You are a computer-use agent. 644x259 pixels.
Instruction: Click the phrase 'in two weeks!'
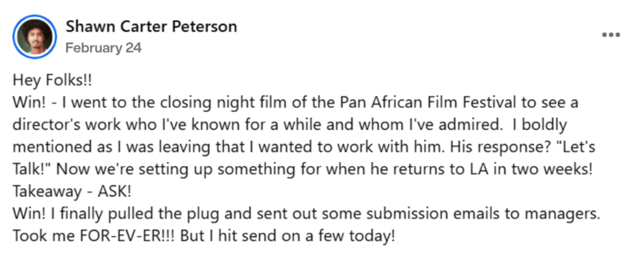[543, 169]
